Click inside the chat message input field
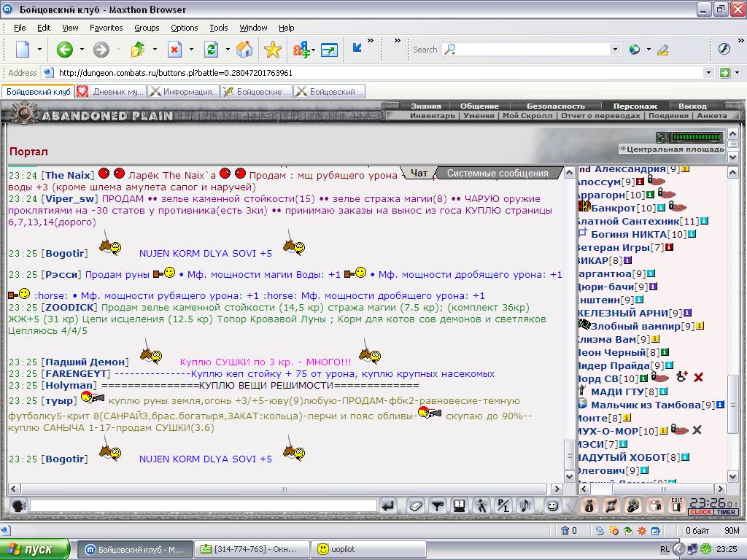Viewport: 747px width, 560px height. 204,506
